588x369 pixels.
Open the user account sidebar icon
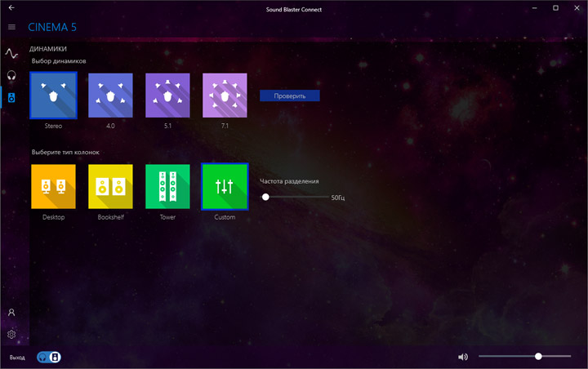(11, 313)
